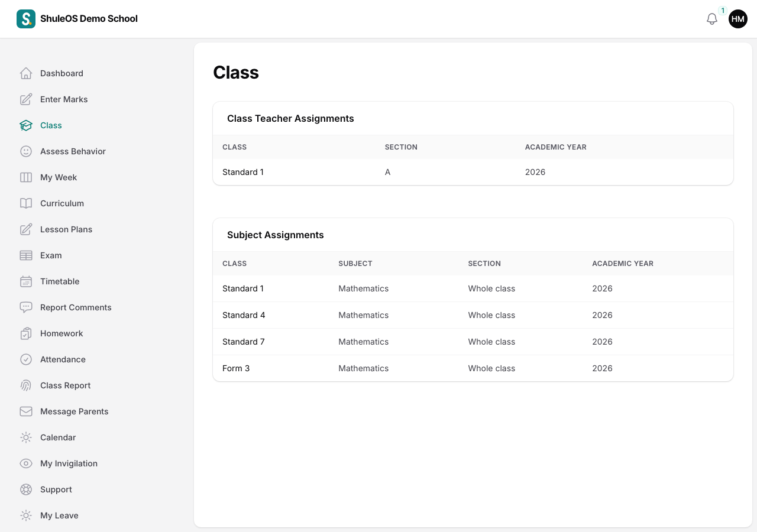The height and width of the screenshot is (532, 757).
Task: Open My Leave from the sidebar
Action: [x=59, y=515]
